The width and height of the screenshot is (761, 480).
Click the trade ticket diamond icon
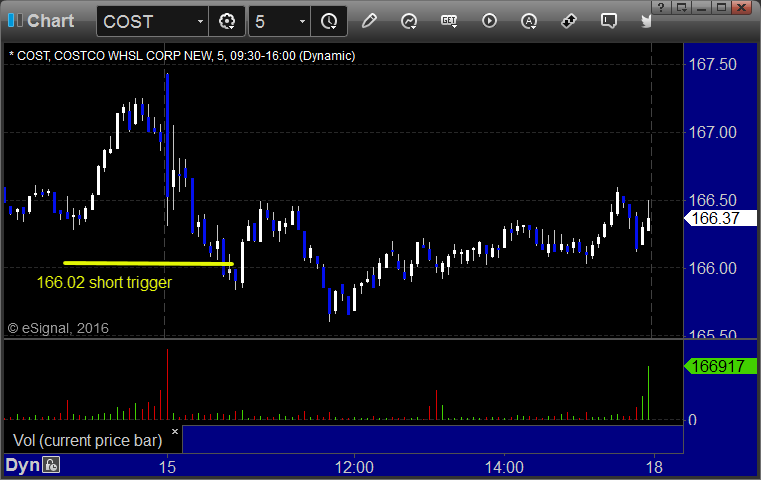point(569,21)
